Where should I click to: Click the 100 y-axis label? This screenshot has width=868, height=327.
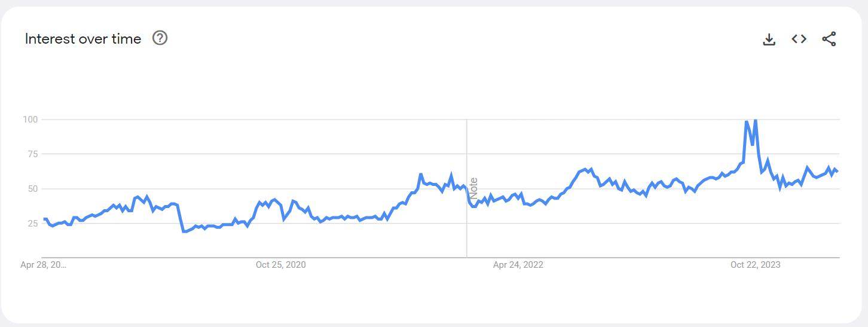30,120
